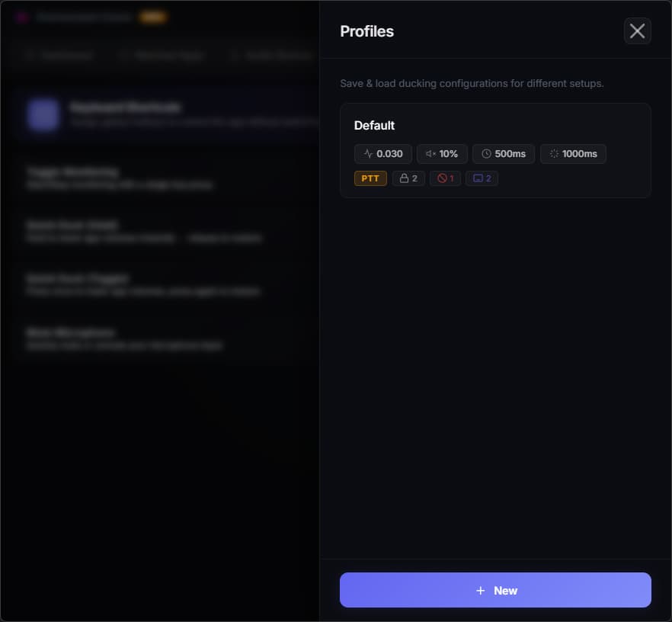Click the padlock icon in Default profile
This screenshot has height=622, width=672.
[x=404, y=178]
